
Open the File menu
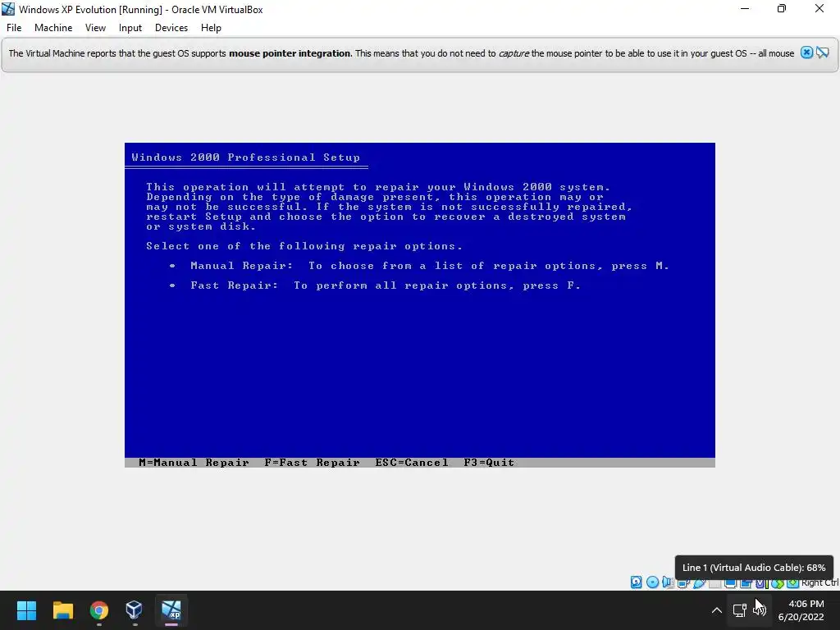click(x=14, y=28)
